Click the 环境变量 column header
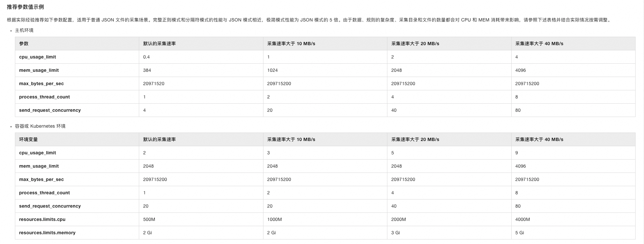This screenshot has width=644, height=244. (28, 139)
